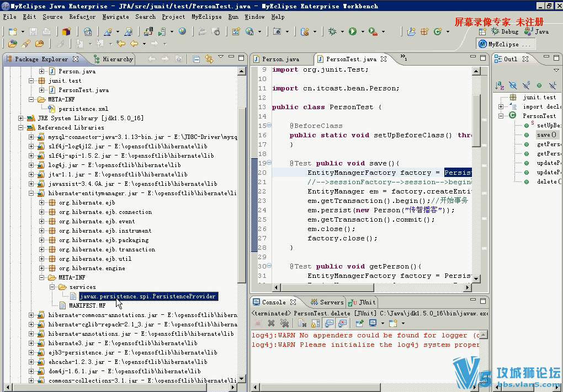
Task: Open the Refactor menu
Action: point(82,17)
